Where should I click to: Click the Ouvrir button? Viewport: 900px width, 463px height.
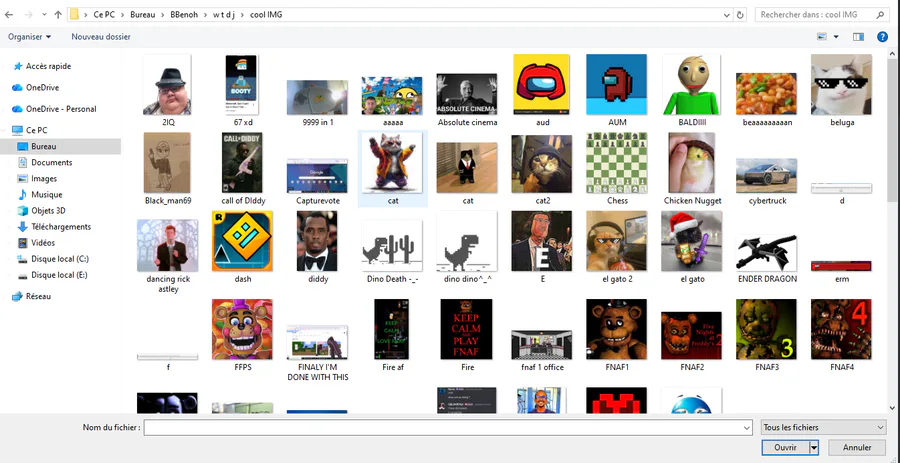pos(785,448)
